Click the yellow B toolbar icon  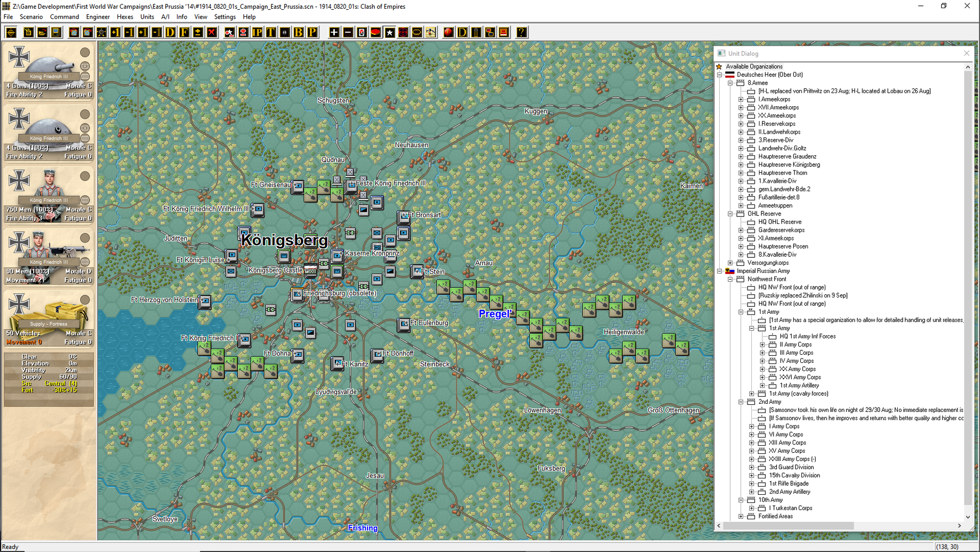pyautogui.click(x=298, y=32)
